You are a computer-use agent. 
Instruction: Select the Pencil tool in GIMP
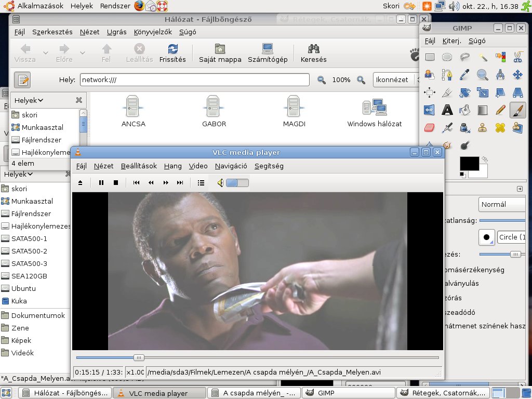click(x=500, y=110)
